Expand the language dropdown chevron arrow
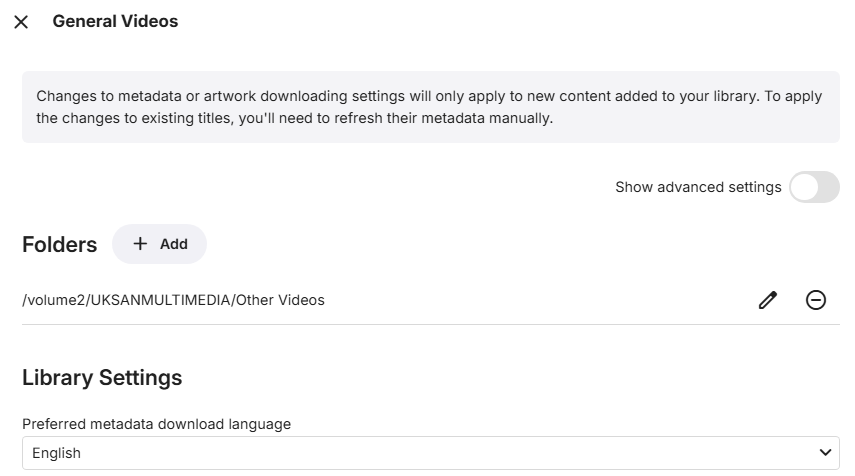The image size is (855, 476). pyautogui.click(x=826, y=453)
